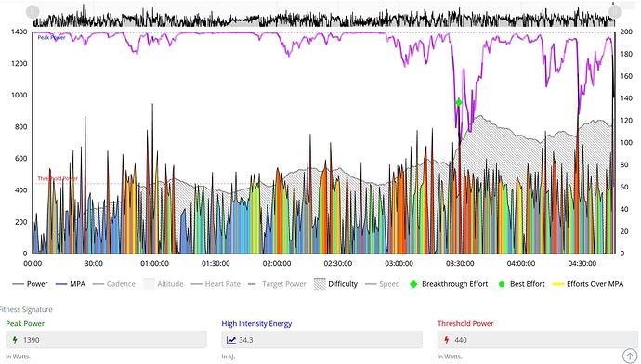641x364 pixels.
Task: Click the 'Fitness Signature' section title
Action: pyautogui.click(x=26, y=309)
